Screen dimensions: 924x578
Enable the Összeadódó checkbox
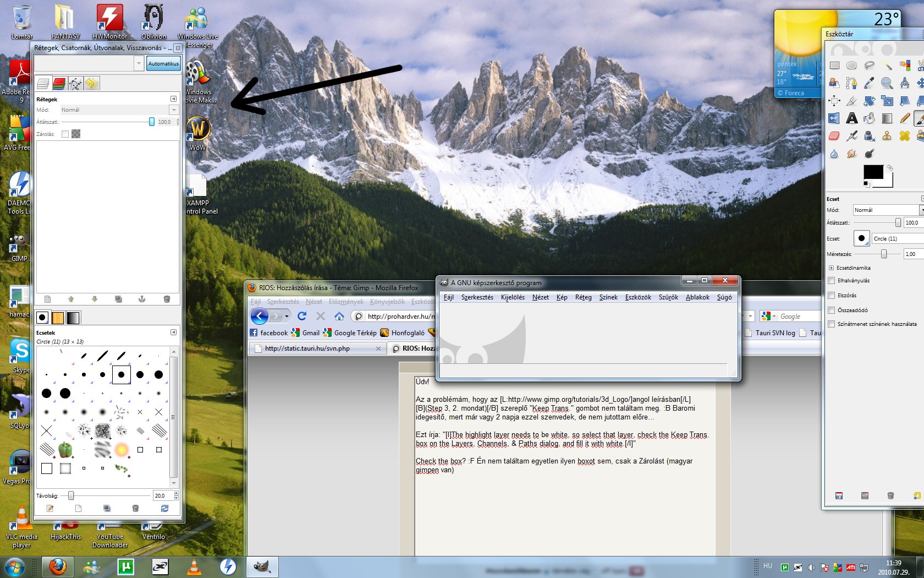[832, 310]
